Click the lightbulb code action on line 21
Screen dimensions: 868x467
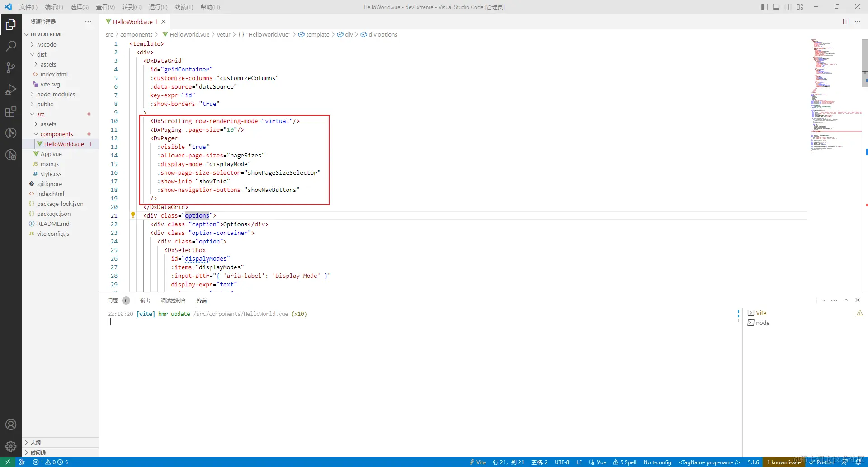[133, 215]
